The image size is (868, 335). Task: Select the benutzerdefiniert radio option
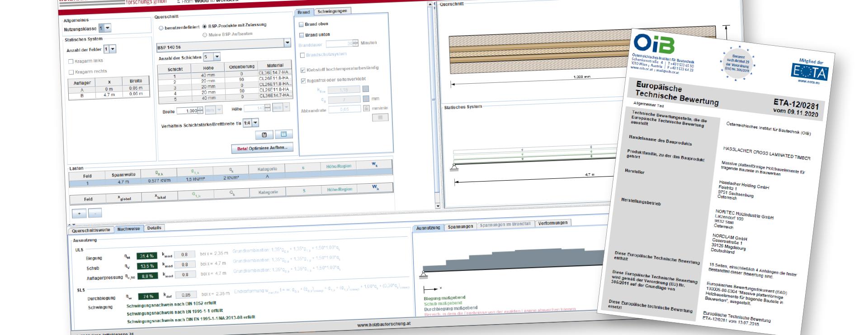[x=161, y=28]
